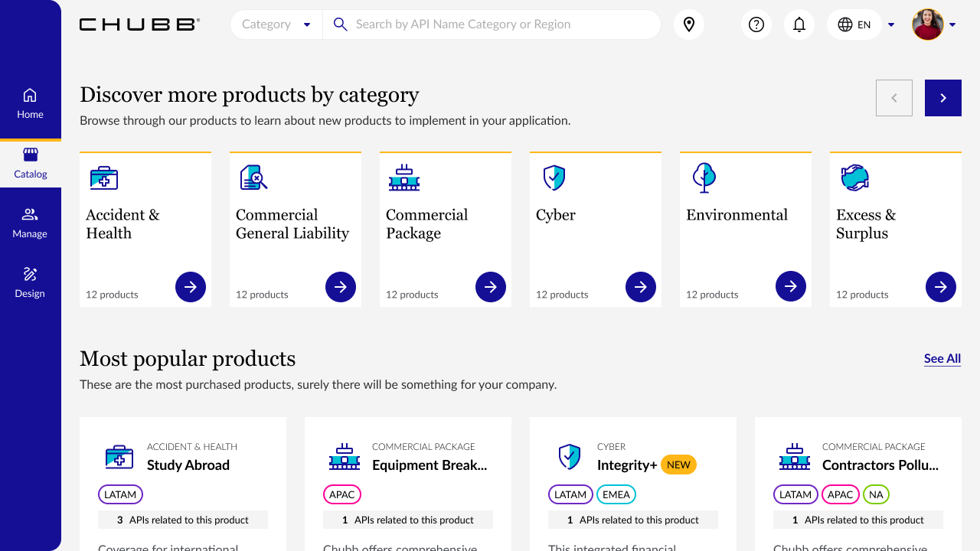Open Commercial General Liability arrow button

(x=341, y=287)
